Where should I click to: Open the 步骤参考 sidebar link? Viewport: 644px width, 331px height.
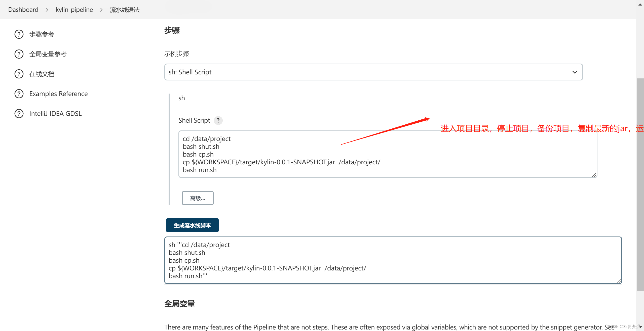point(42,34)
